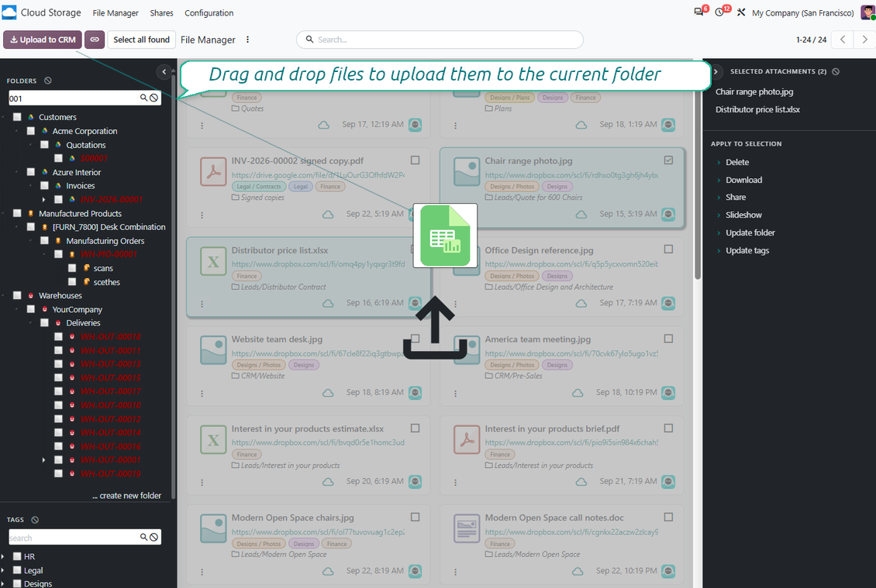Click the Excel icon of Distributor price list.xlsx
Image resolution: width=876 pixels, height=588 pixels.
213,261
